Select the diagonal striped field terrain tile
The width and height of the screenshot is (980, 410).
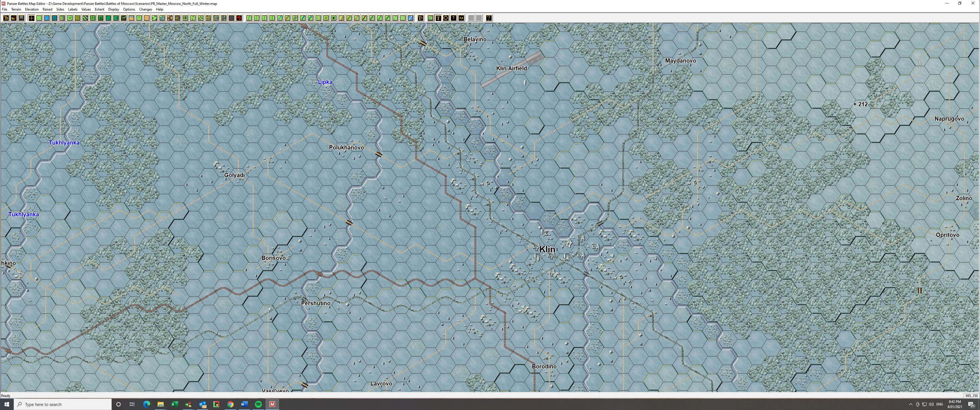pyautogui.click(x=85, y=18)
